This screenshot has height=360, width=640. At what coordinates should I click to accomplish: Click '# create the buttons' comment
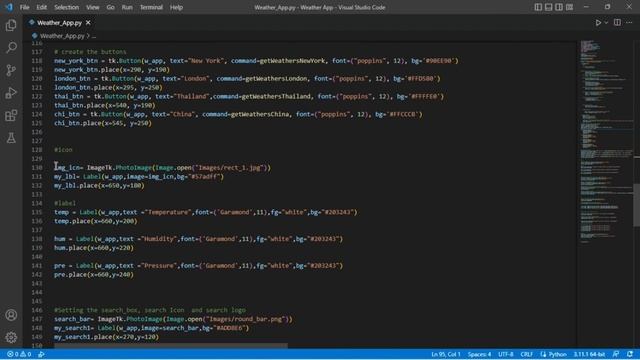90,52
